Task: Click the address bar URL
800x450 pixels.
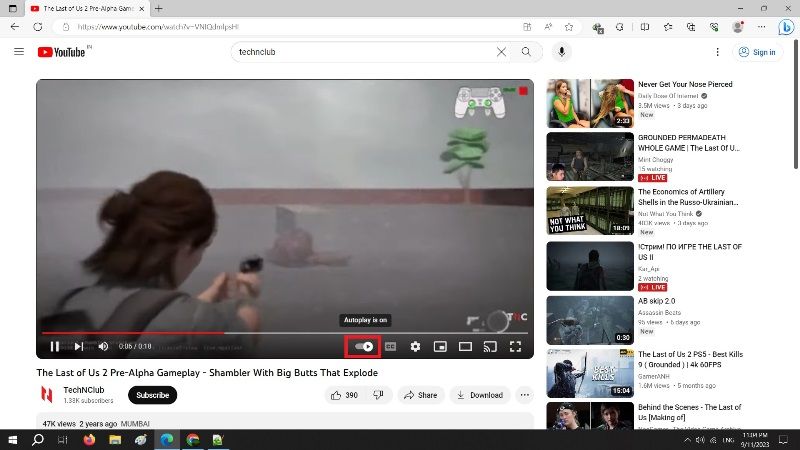Action: coord(158,27)
